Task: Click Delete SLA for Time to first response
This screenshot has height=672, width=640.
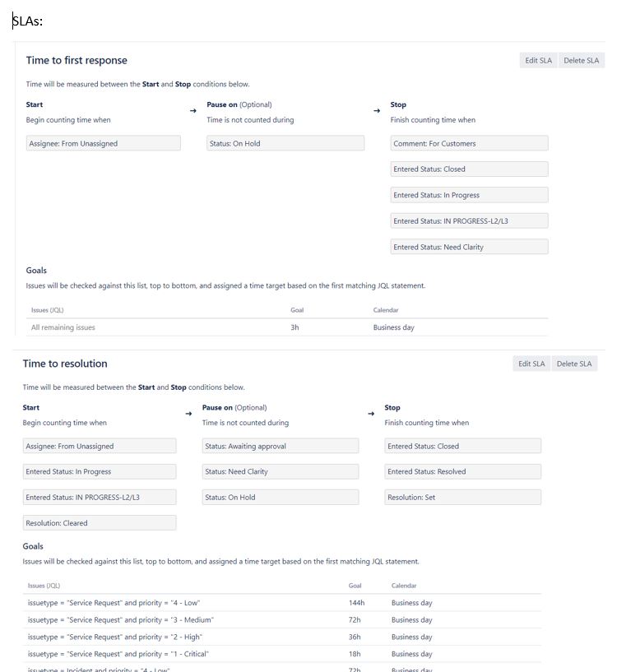Action: pos(582,60)
